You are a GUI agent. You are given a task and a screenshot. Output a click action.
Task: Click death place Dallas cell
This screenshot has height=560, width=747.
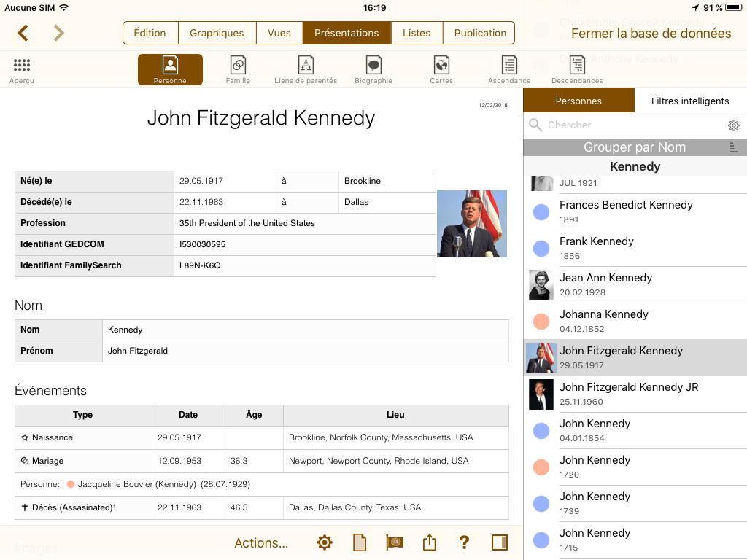[387, 203]
